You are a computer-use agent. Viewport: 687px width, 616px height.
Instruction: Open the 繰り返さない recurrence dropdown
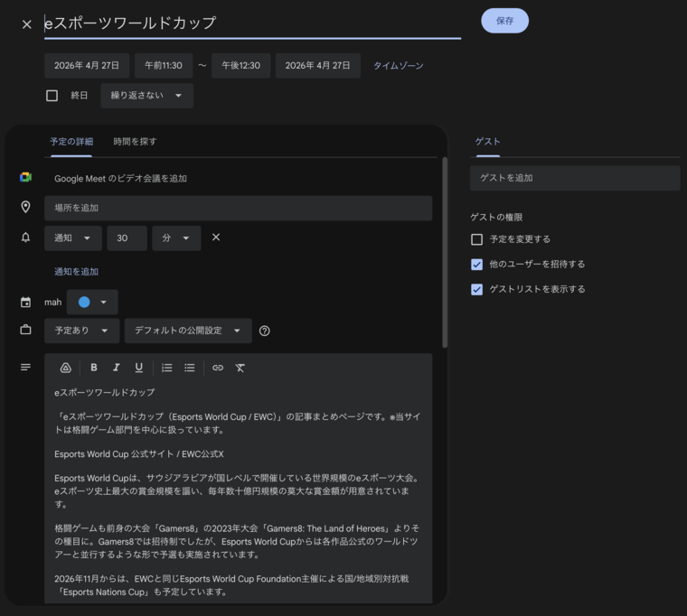(x=147, y=96)
